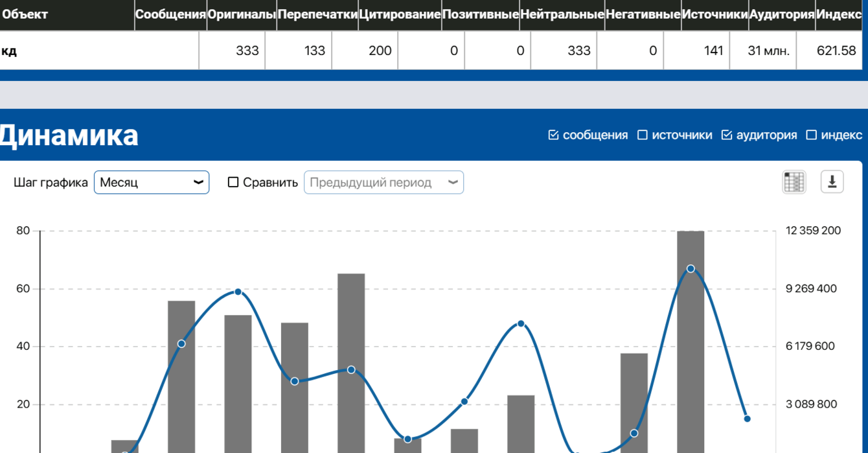Uncheck the сообщения checkbox
Image resolution: width=868 pixels, height=453 pixels.
click(553, 135)
